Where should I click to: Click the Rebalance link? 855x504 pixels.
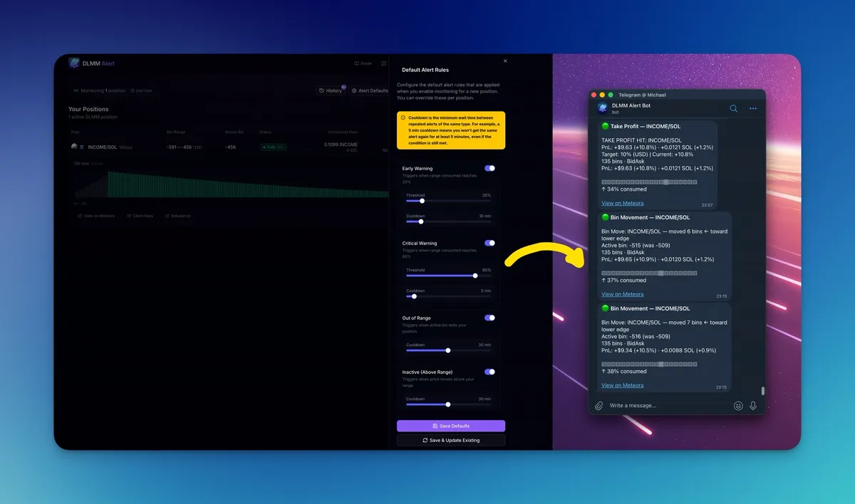[x=177, y=216]
